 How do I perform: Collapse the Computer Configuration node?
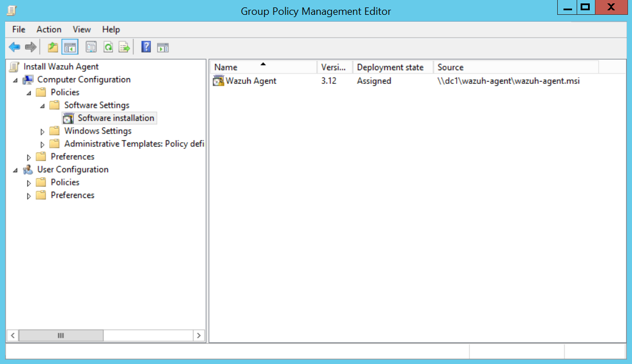click(x=15, y=80)
